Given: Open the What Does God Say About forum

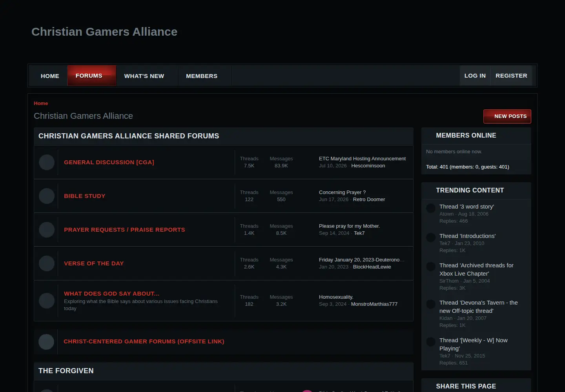Looking at the screenshot, I should click(x=111, y=294).
